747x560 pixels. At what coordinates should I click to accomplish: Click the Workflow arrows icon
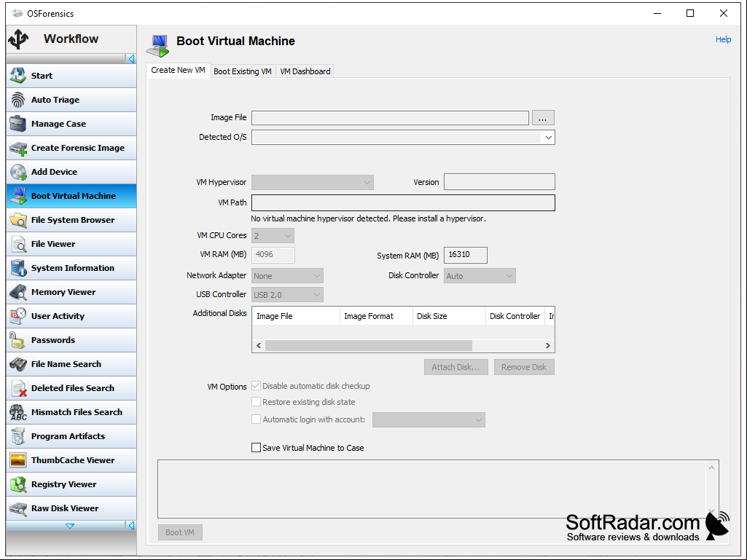click(x=18, y=39)
